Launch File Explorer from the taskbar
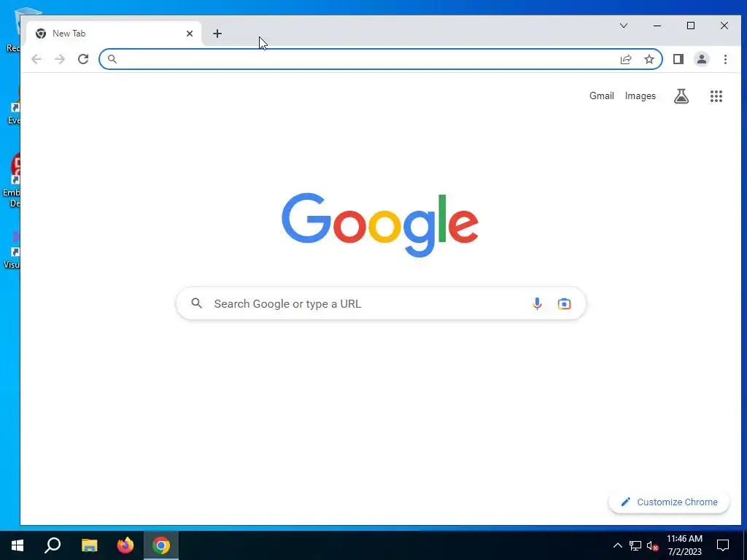 pos(90,545)
